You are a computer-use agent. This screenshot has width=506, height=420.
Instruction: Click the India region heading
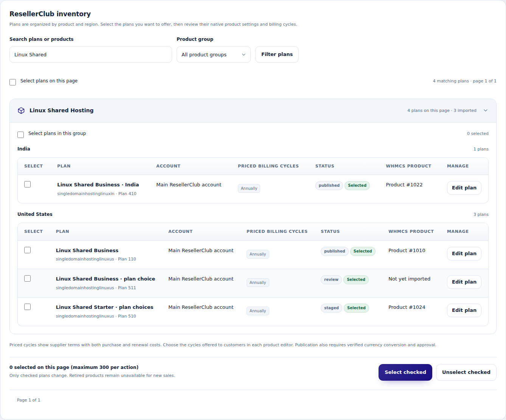[x=24, y=149]
